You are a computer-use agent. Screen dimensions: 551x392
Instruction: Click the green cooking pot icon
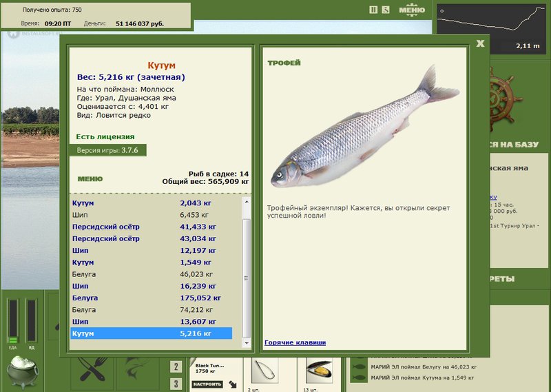pos(23,372)
